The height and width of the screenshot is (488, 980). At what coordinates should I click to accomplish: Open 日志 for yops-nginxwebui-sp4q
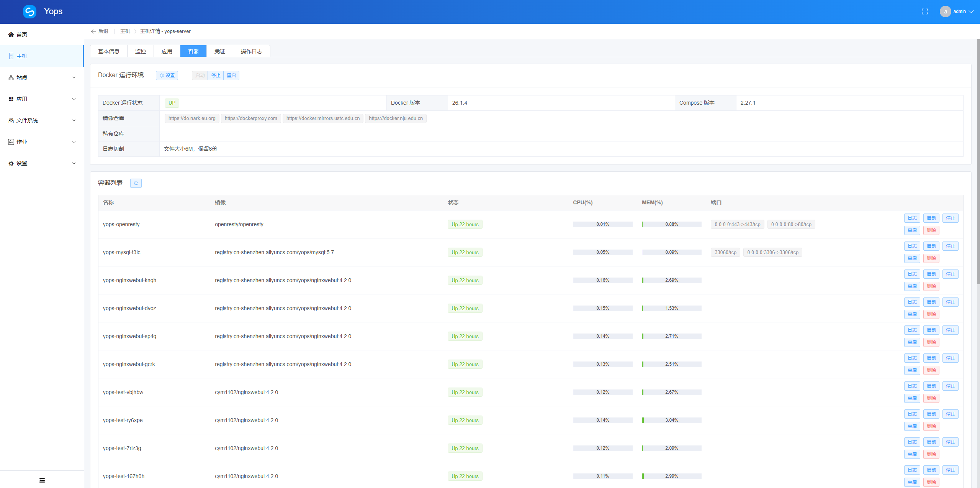[x=912, y=330]
